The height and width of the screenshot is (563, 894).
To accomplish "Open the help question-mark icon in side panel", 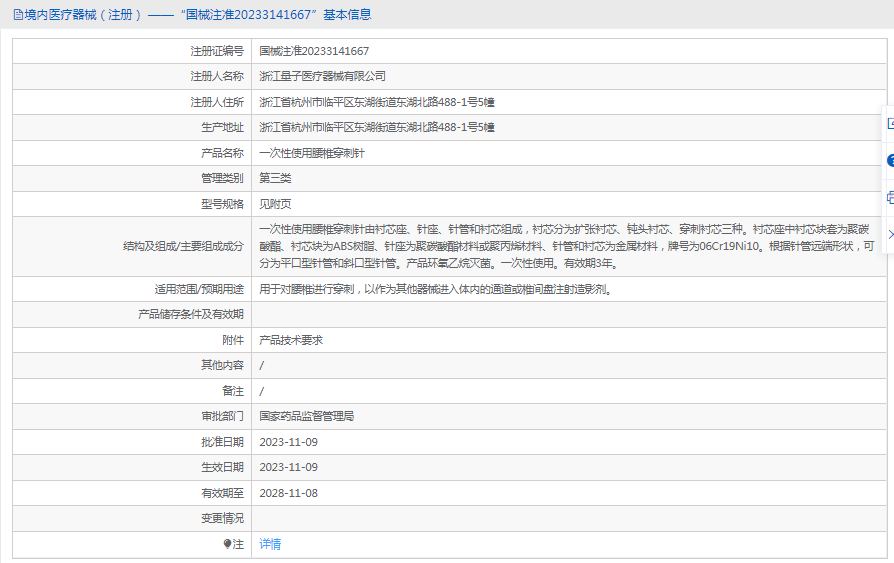I will point(891,161).
